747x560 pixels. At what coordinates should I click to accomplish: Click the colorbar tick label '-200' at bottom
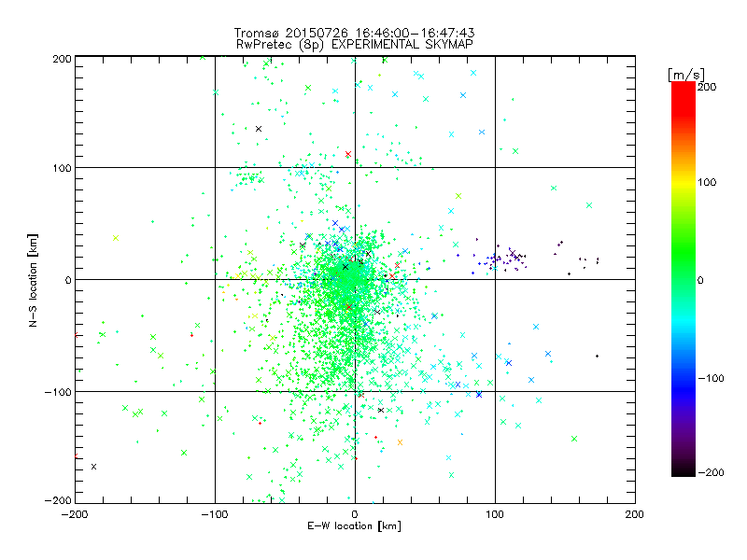[x=712, y=472]
